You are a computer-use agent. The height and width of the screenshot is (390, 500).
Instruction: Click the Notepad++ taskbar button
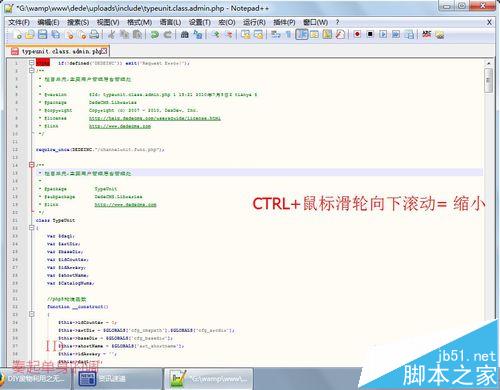208,379
